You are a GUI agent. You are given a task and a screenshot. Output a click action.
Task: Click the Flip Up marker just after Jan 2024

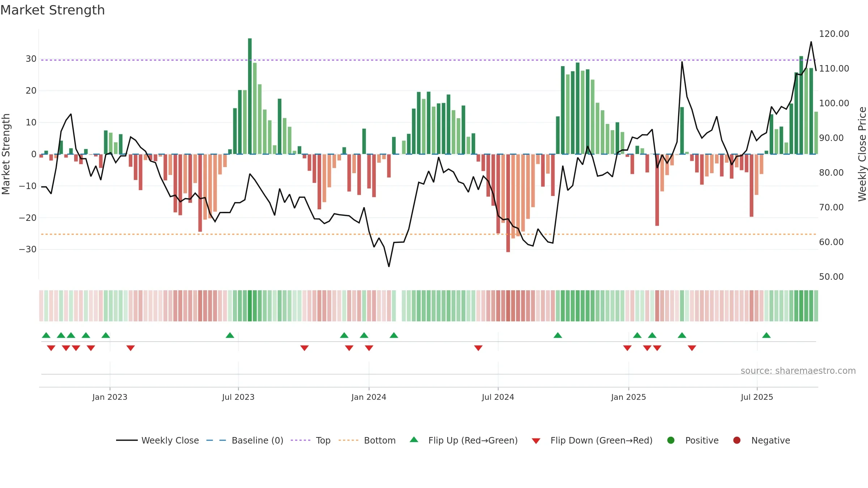[x=394, y=335]
